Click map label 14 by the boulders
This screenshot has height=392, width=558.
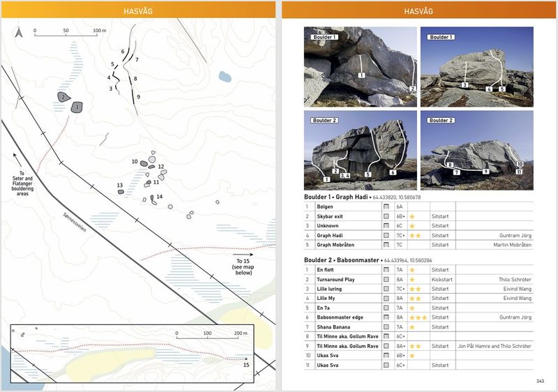pyautogui.click(x=160, y=197)
